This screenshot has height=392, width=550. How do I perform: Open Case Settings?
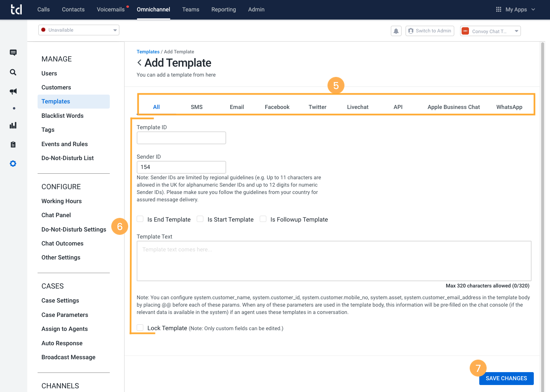[x=60, y=300]
